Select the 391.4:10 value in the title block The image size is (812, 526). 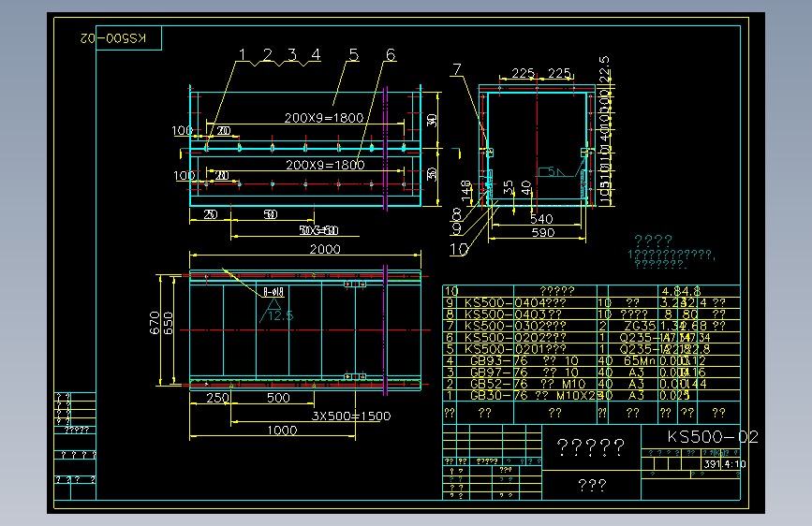pos(725,464)
